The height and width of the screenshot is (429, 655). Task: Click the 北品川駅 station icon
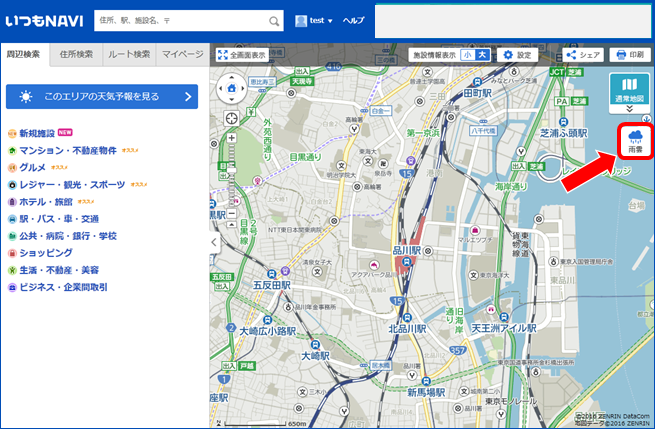(x=407, y=317)
